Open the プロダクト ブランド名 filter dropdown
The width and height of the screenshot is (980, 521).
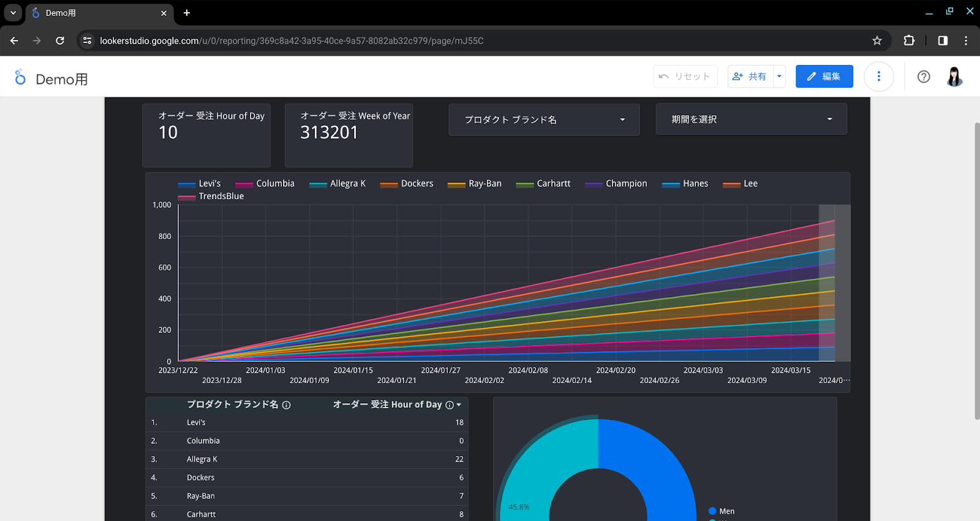pos(544,120)
